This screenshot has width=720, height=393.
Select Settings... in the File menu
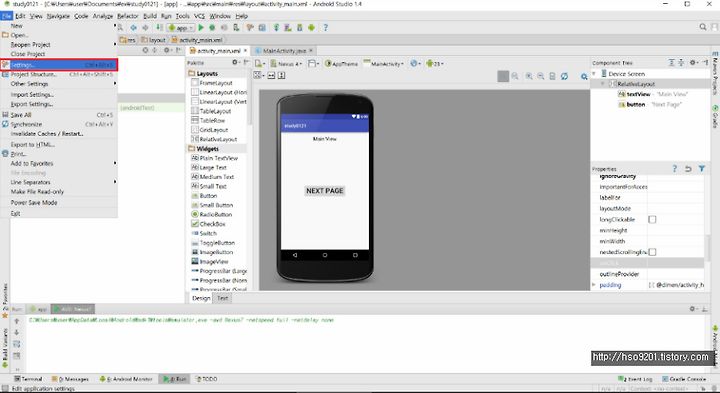click(x=59, y=65)
